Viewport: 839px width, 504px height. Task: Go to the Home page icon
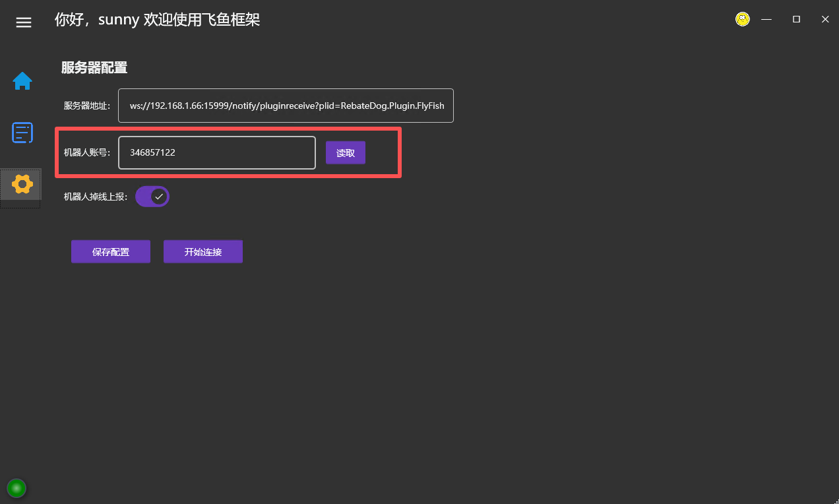click(x=22, y=81)
